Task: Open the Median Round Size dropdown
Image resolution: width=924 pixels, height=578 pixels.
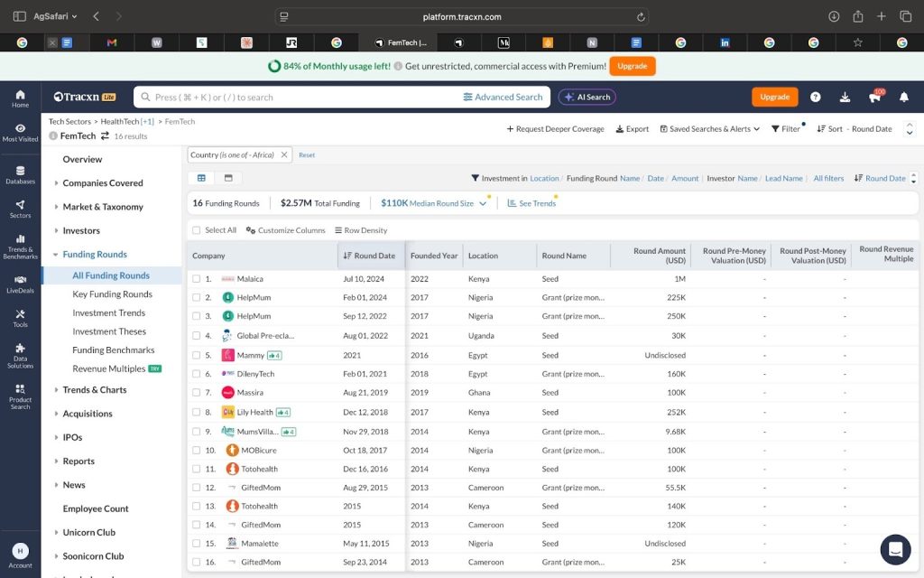Action: 483,204
